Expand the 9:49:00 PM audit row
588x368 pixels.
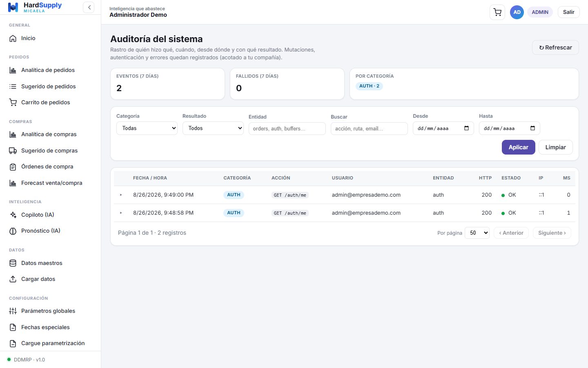[x=121, y=195]
